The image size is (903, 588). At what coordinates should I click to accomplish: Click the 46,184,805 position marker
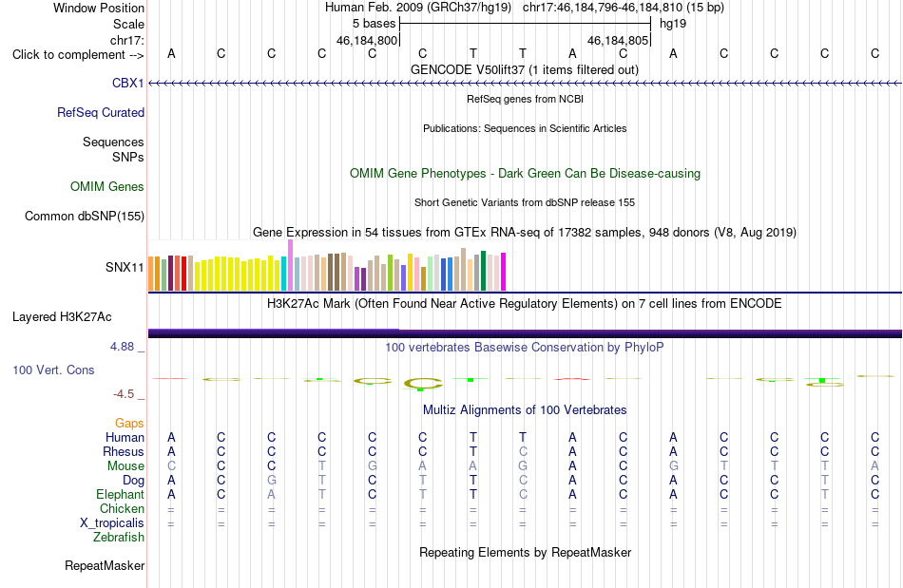click(618, 40)
